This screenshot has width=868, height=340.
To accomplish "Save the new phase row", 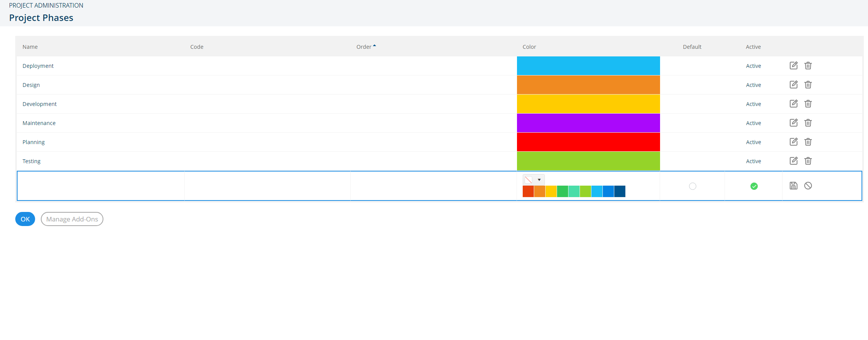I will tap(794, 186).
